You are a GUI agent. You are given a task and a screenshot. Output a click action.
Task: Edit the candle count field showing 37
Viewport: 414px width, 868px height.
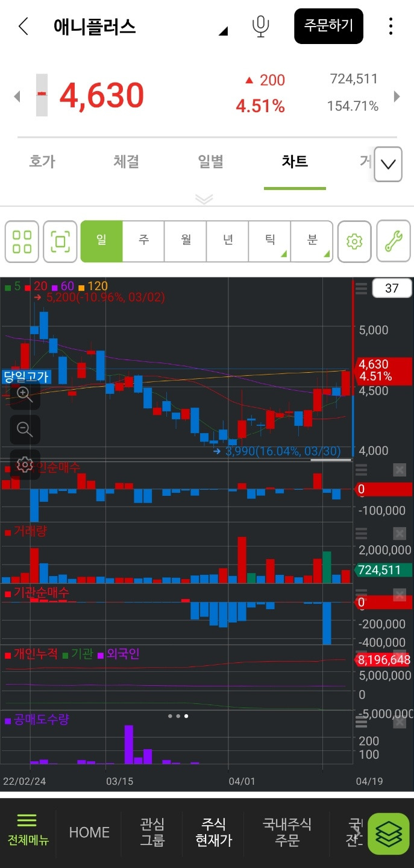(392, 288)
